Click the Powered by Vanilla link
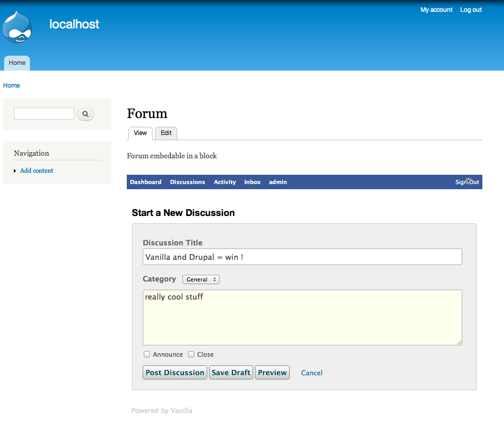The image size is (504, 432). click(x=162, y=410)
